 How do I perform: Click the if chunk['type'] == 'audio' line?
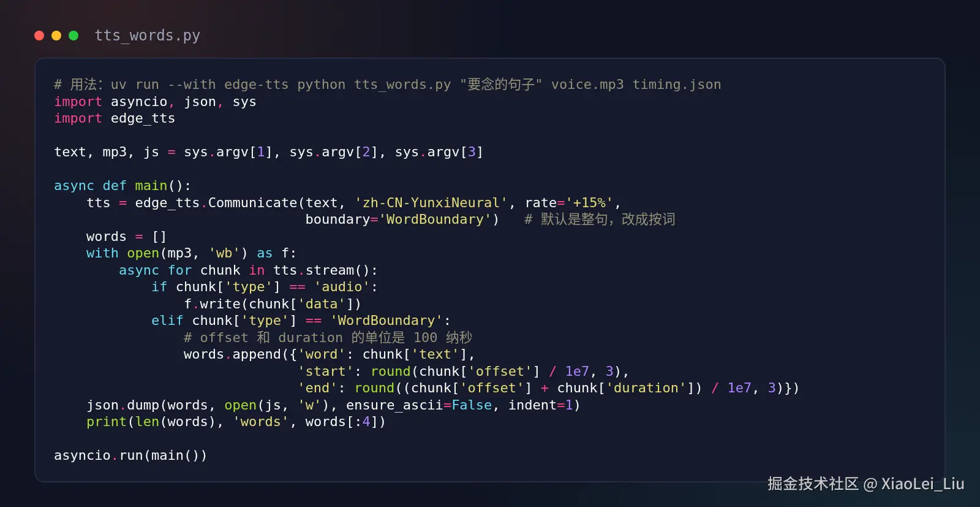click(x=265, y=287)
